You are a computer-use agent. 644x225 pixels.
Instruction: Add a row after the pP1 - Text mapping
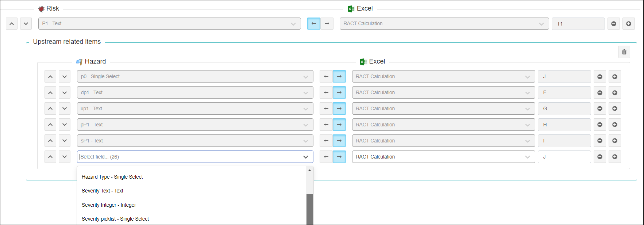pyautogui.click(x=614, y=125)
